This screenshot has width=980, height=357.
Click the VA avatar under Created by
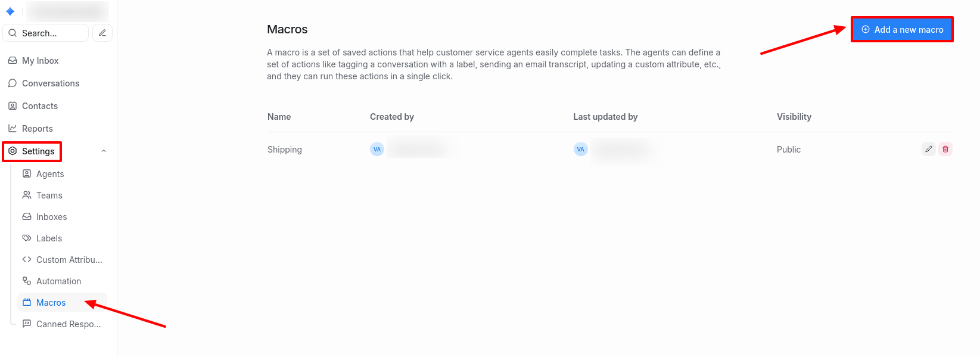pyautogui.click(x=377, y=149)
